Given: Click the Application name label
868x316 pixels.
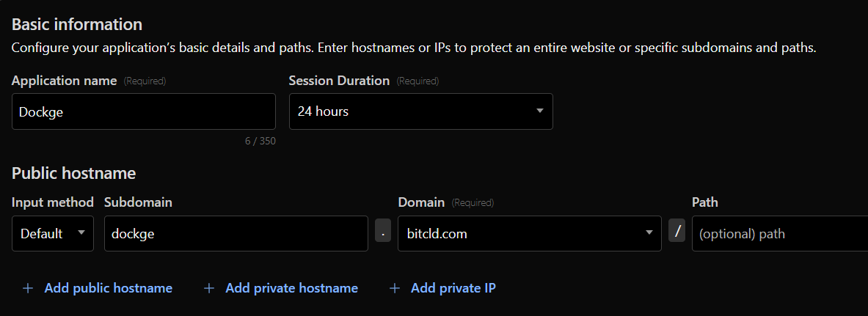Looking at the screenshot, I should click(64, 81).
